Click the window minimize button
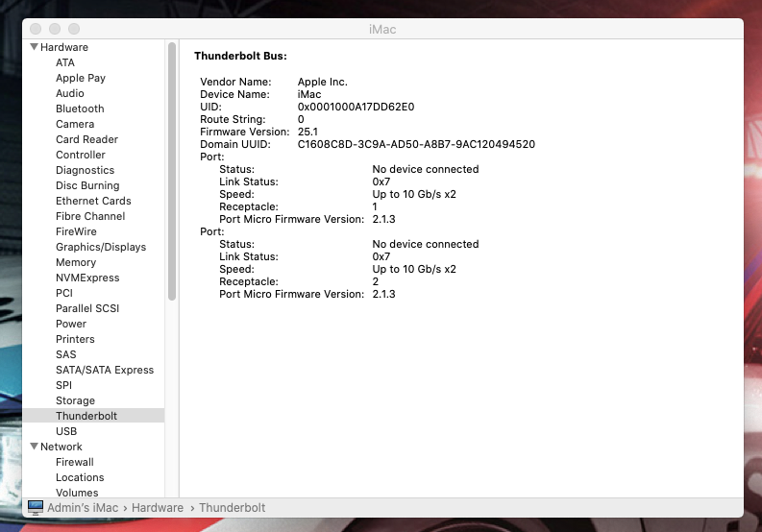 click(55, 29)
